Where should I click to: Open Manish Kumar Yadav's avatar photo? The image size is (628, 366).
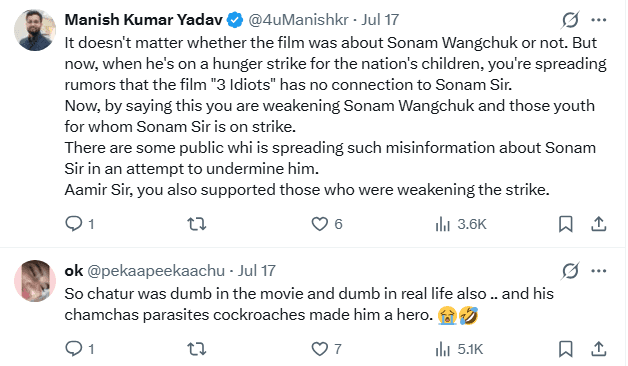pyautogui.click(x=35, y=30)
